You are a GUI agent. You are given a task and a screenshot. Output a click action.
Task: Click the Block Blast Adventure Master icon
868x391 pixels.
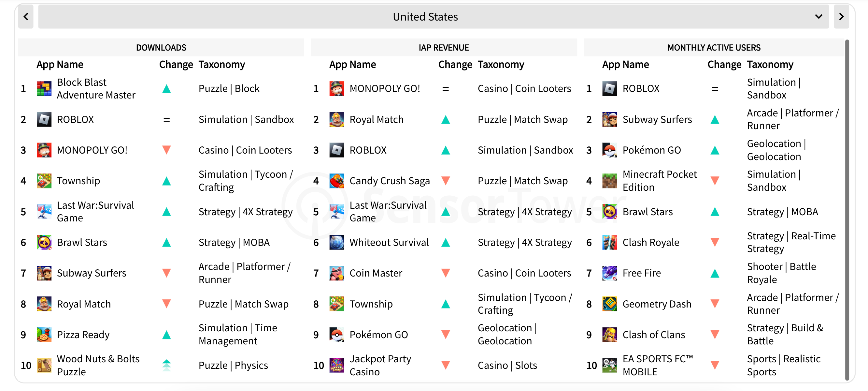[44, 89]
